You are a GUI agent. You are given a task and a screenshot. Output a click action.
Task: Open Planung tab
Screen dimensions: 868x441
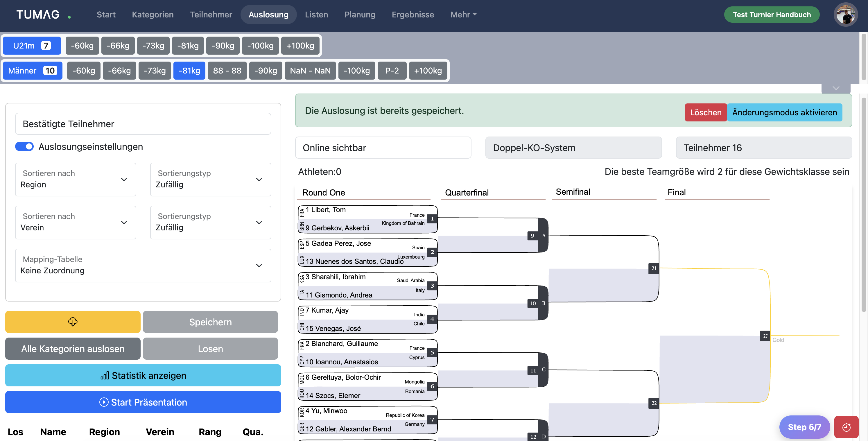click(360, 15)
